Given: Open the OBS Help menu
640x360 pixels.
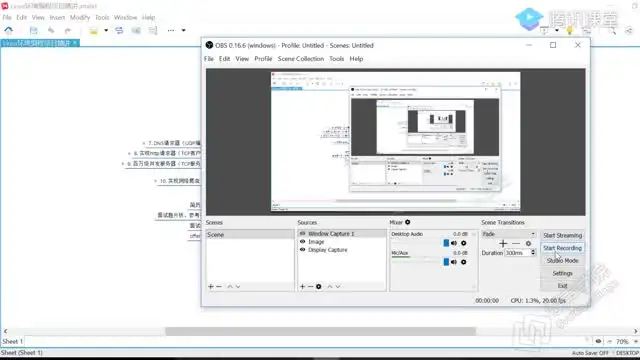Looking at the screenshot, I should [x=356, y=59].
